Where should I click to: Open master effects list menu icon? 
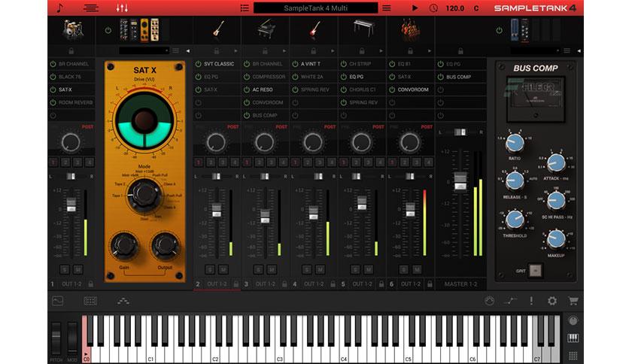[567, 50]
